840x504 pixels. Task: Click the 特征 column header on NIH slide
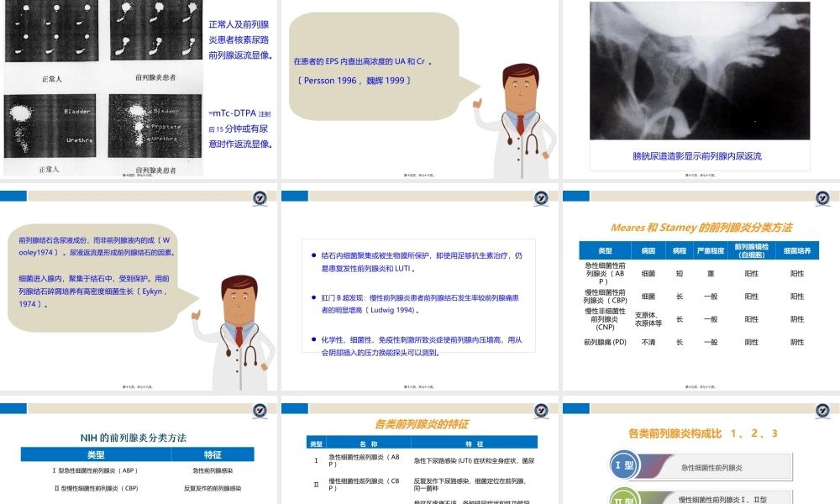[214, 454]
